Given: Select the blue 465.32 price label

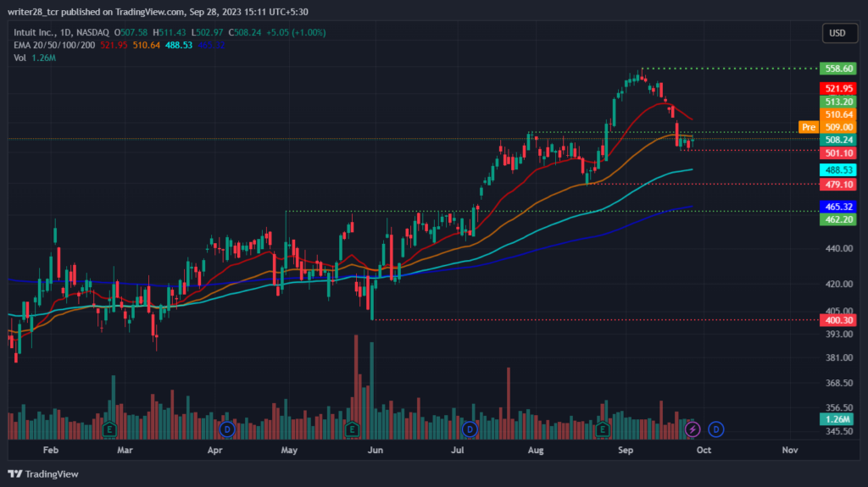Looking at the screenshot, I should 838,207.
